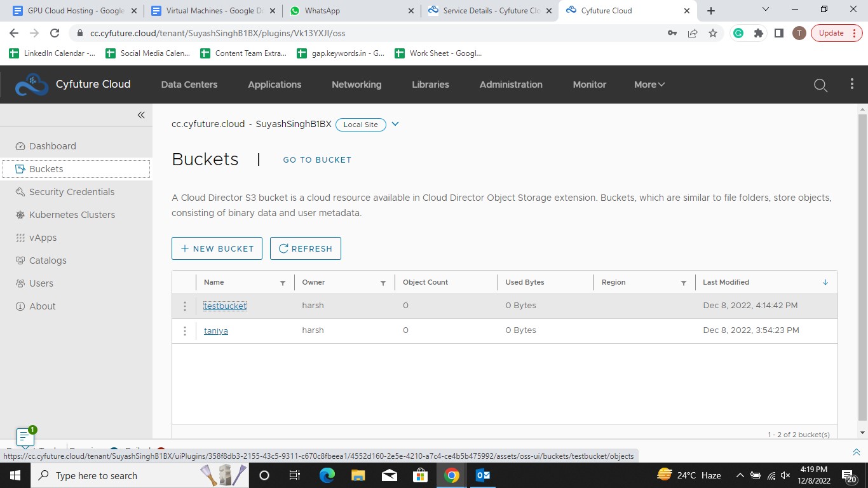Click the New Bucket button

tap(217, 248)
